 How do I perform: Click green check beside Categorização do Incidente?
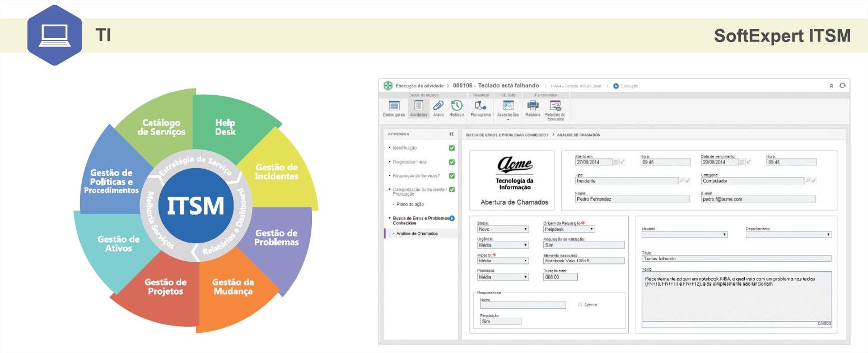coord(452,189)
